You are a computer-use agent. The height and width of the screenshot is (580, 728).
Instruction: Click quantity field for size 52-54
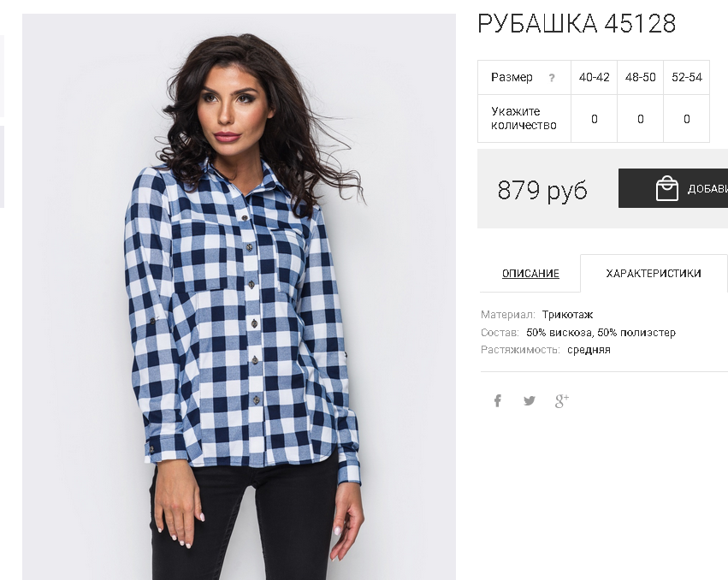point(687,119)
